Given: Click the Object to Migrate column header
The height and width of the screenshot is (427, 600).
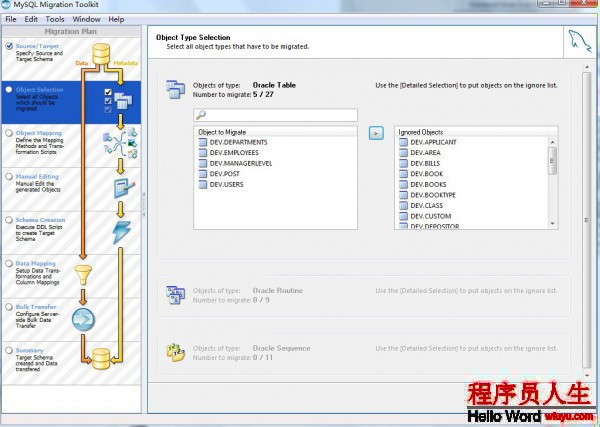Looking at the screenshot, I should pos(276,132).
